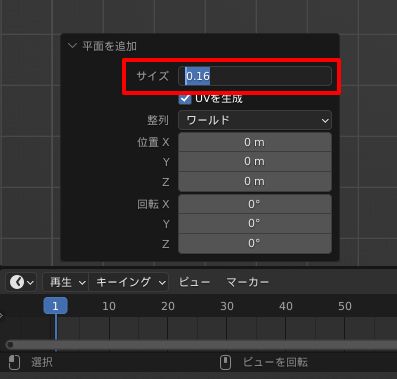Open the ビュー menu in timeline

point(194,282)
